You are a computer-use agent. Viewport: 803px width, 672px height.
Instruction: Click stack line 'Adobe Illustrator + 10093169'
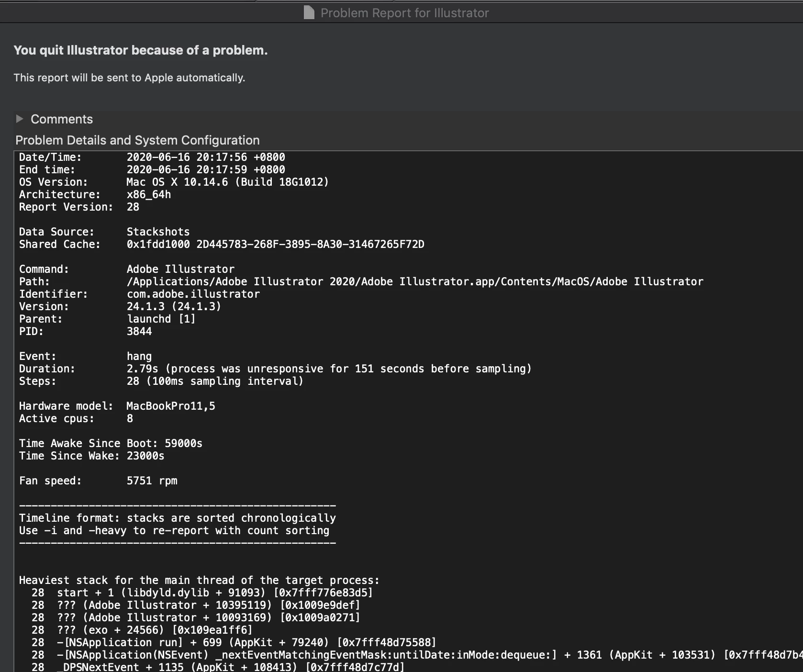point(196,617)
